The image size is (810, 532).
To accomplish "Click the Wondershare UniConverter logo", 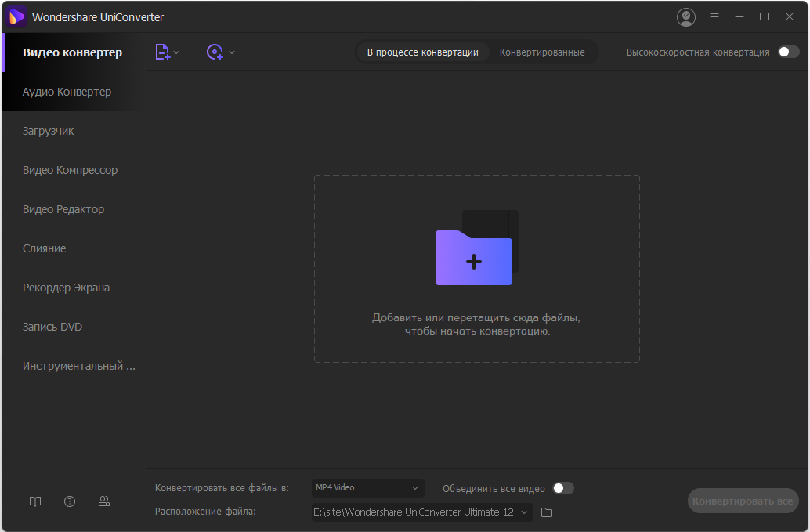I will point(16,17).
